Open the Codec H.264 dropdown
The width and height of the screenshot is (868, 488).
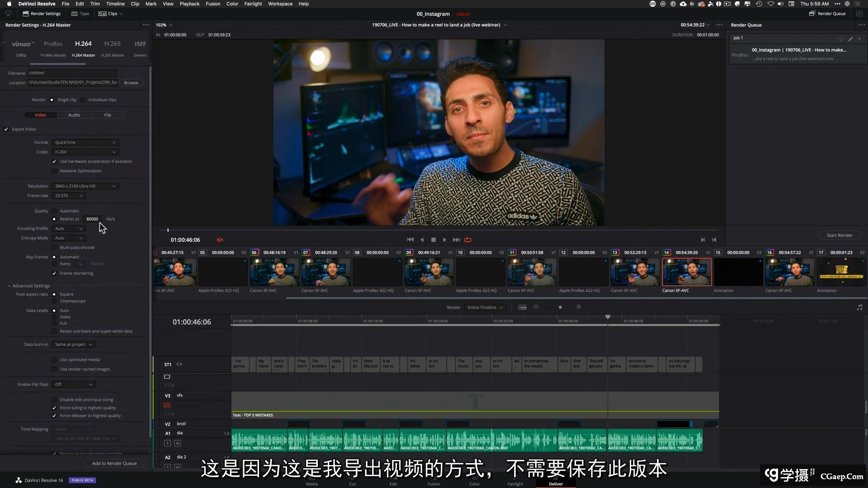(x=85, y=152)
